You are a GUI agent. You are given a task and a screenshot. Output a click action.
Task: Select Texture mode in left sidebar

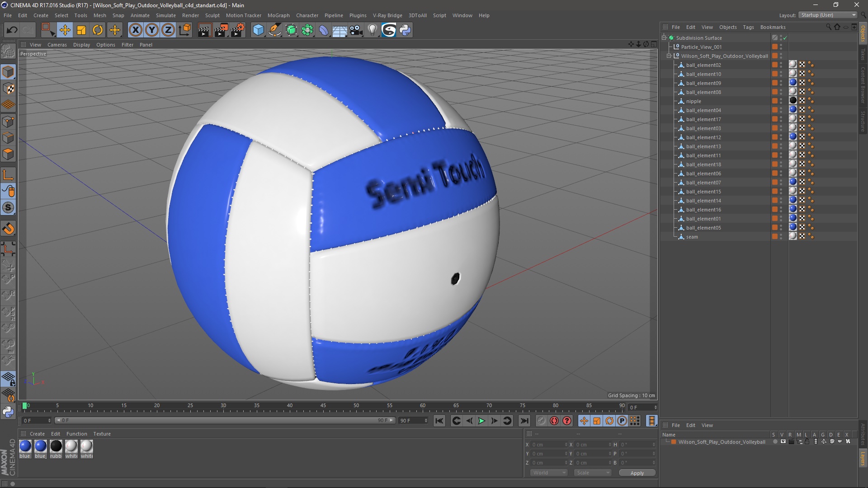[x=8, y=89]
